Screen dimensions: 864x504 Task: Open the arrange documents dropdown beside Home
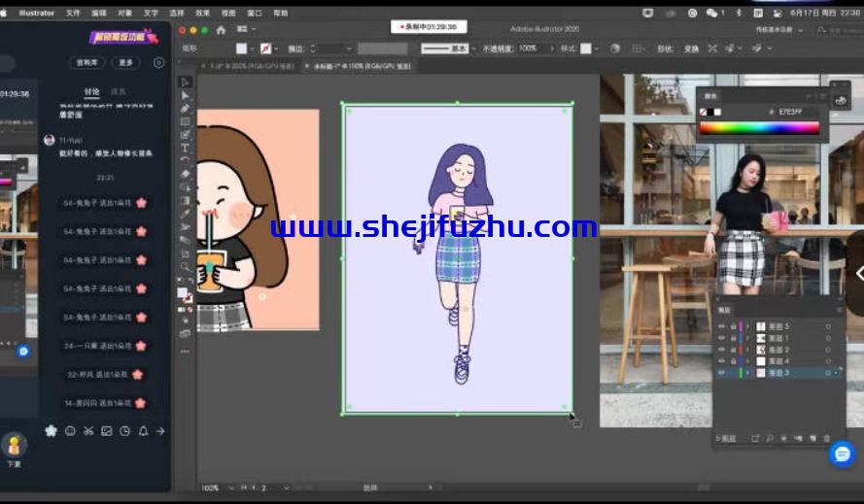point(246,29)
